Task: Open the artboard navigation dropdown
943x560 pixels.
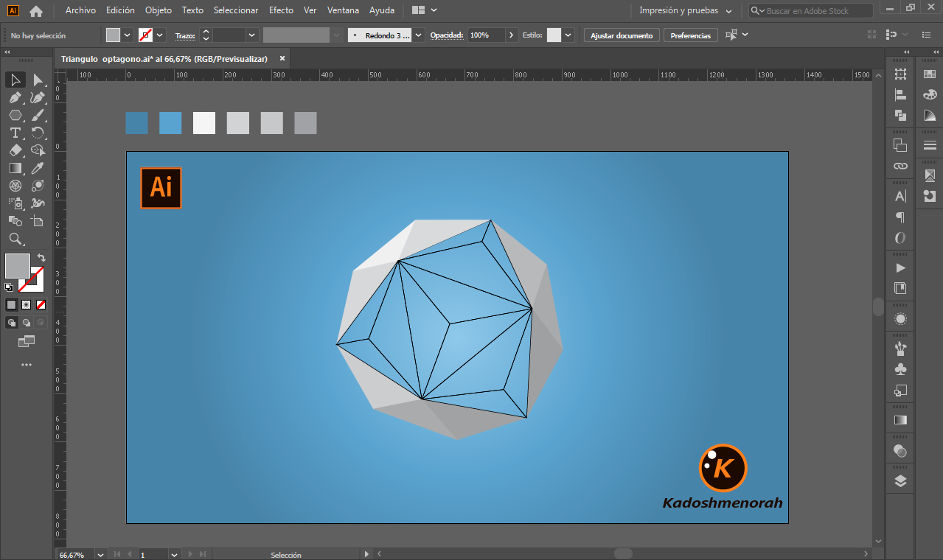Action: [x=175, y=554]
